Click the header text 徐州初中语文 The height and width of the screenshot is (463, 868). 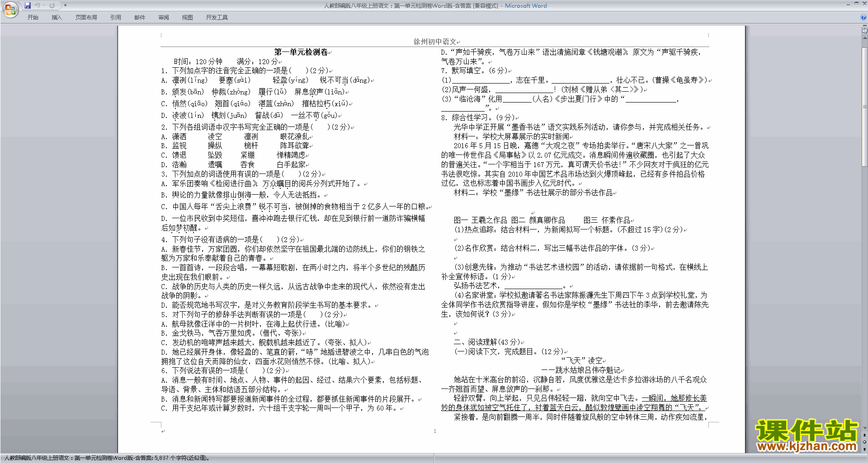click(435, 42)
